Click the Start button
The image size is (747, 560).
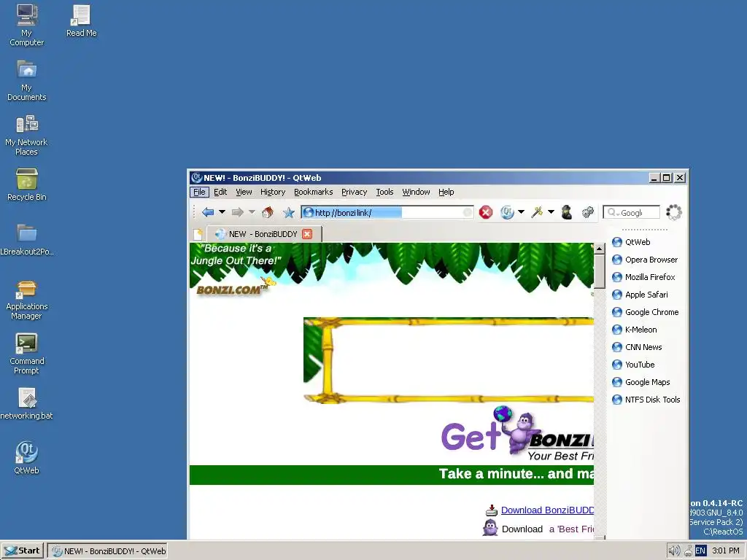click(x=22, y=551)
